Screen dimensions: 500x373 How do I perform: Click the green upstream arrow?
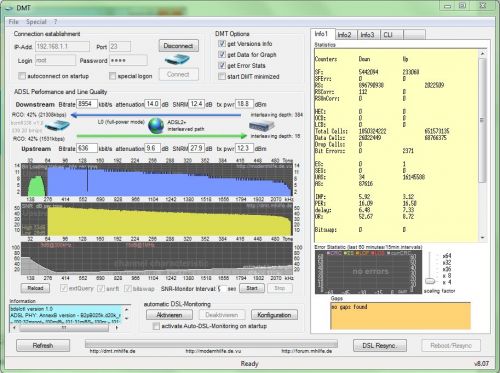tap(162, 136)
